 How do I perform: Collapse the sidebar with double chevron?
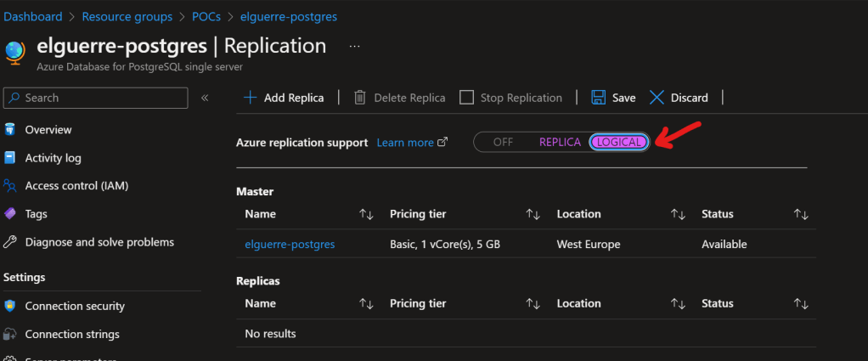pos(205,98)
